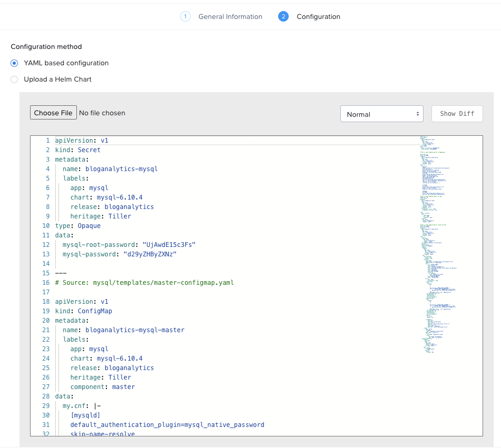Click the default_authentication_plugin line
The width and height of the screenshot is (501, 448).
(x=167, y=425)
